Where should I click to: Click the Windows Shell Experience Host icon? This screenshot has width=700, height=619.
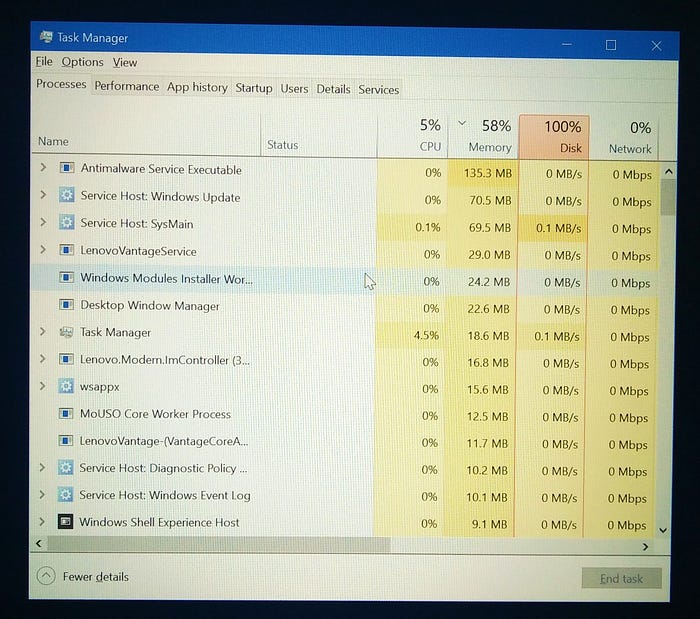click(65, 521)
